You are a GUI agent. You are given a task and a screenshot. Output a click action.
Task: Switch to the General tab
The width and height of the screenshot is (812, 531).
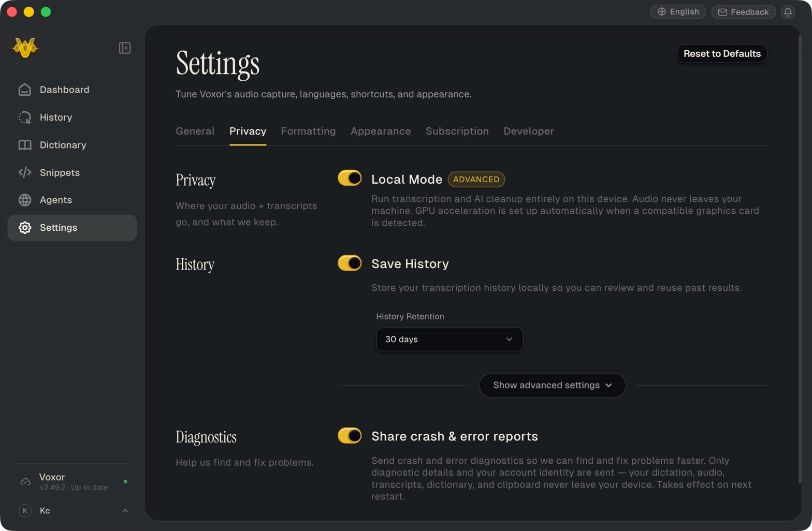coord(195,131)
